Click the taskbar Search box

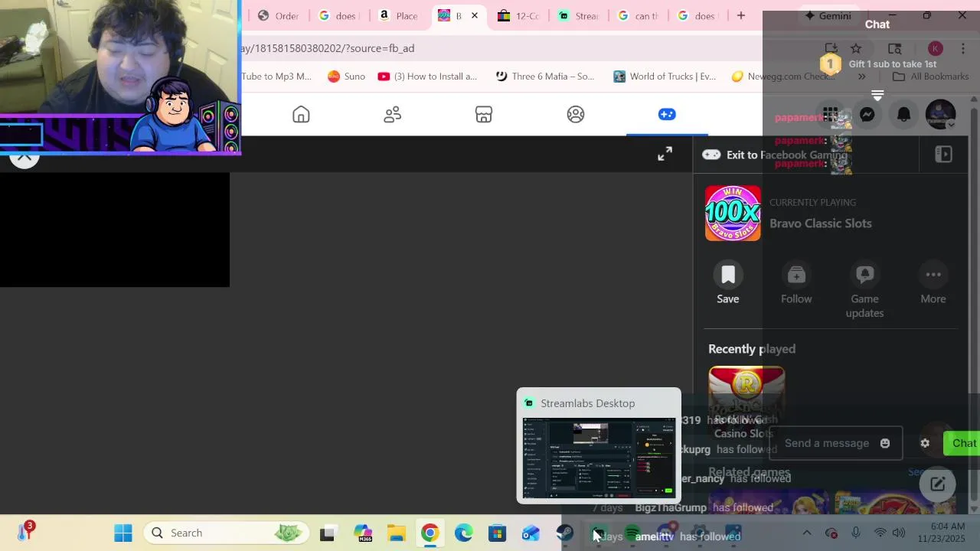(227, 533)
